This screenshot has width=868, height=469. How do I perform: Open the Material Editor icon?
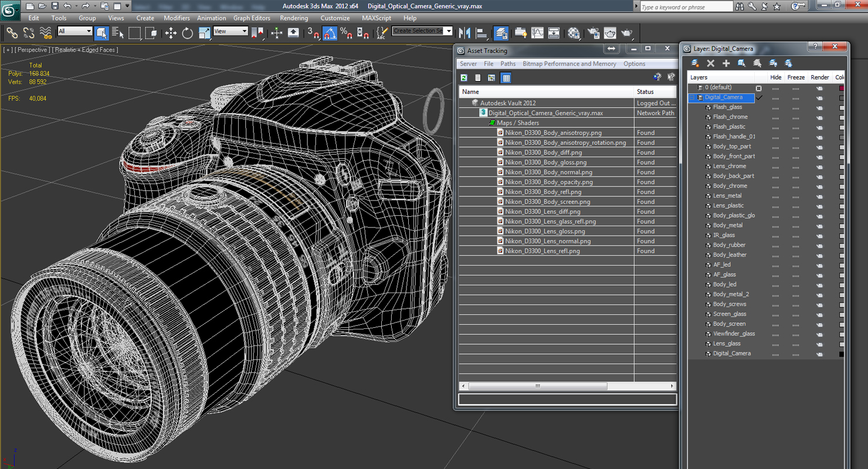574,33
